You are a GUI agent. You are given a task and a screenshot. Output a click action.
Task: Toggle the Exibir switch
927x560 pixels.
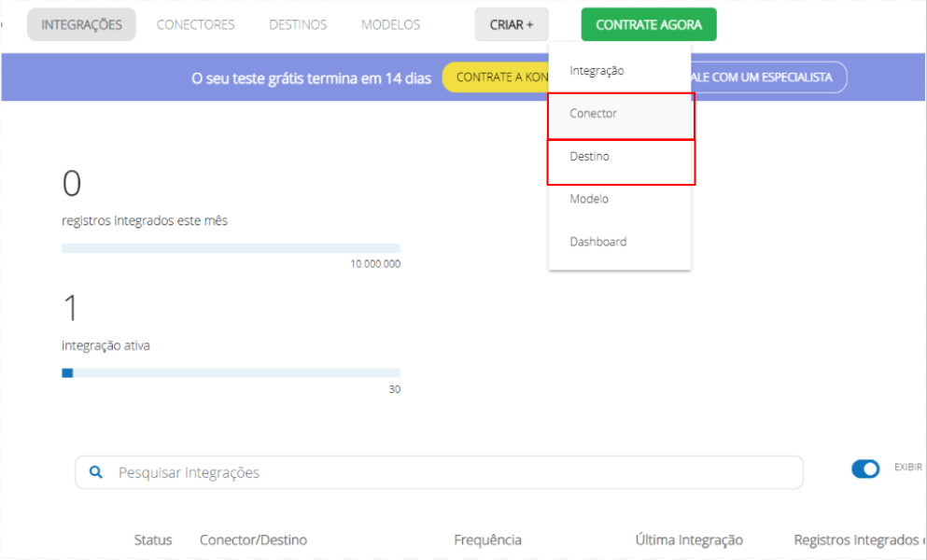click(865, 469)
